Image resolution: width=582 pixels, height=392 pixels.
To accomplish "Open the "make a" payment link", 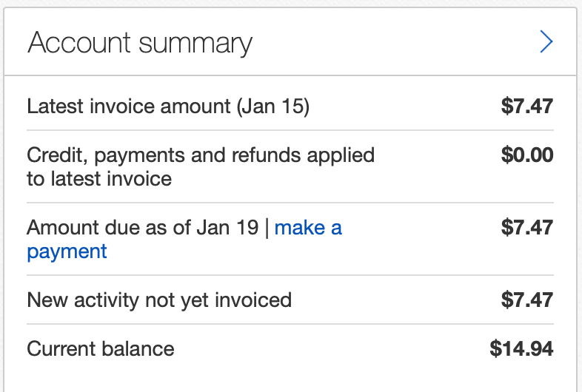I will pyautogui.click(x=308, y=227).
